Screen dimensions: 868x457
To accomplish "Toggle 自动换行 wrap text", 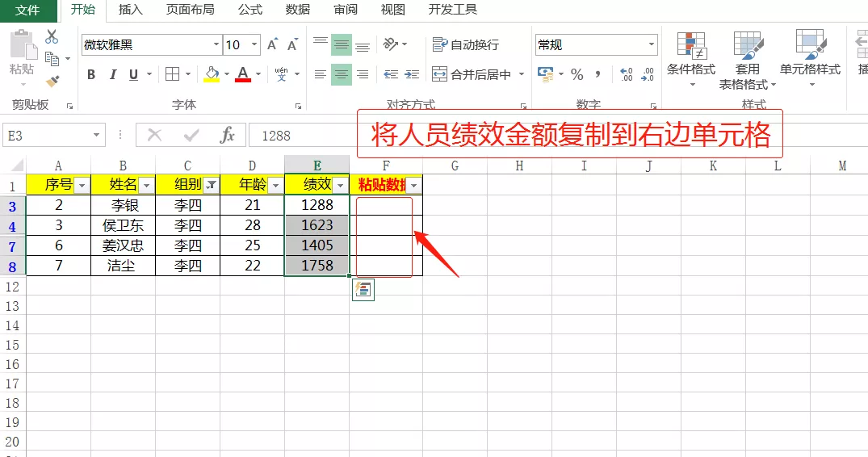I will tap(466, 45).
